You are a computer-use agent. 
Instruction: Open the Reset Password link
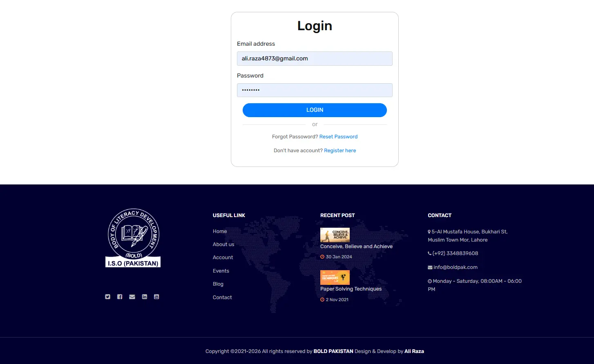[338, 137]
